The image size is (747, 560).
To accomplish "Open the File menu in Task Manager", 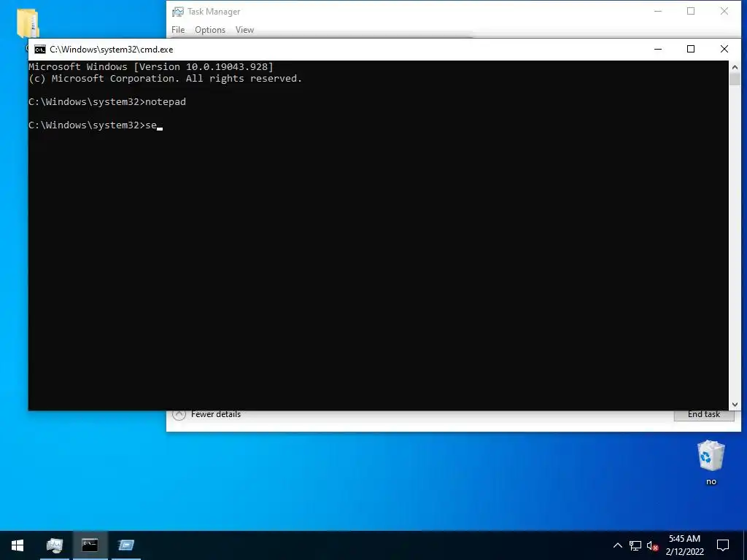I will tap(178, 29).
